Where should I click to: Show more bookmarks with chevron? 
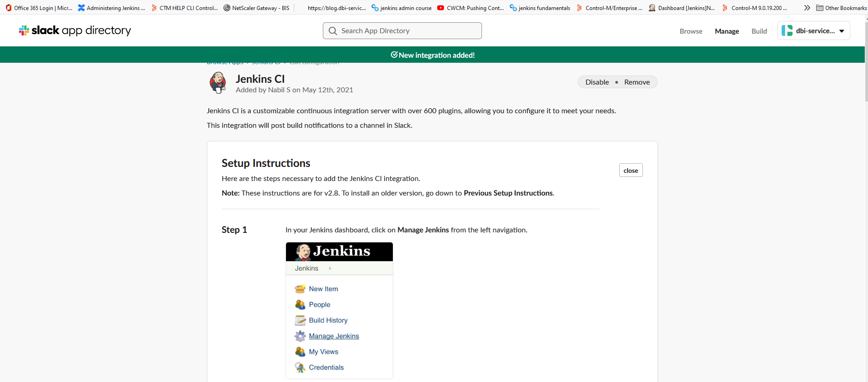[807, 8]
